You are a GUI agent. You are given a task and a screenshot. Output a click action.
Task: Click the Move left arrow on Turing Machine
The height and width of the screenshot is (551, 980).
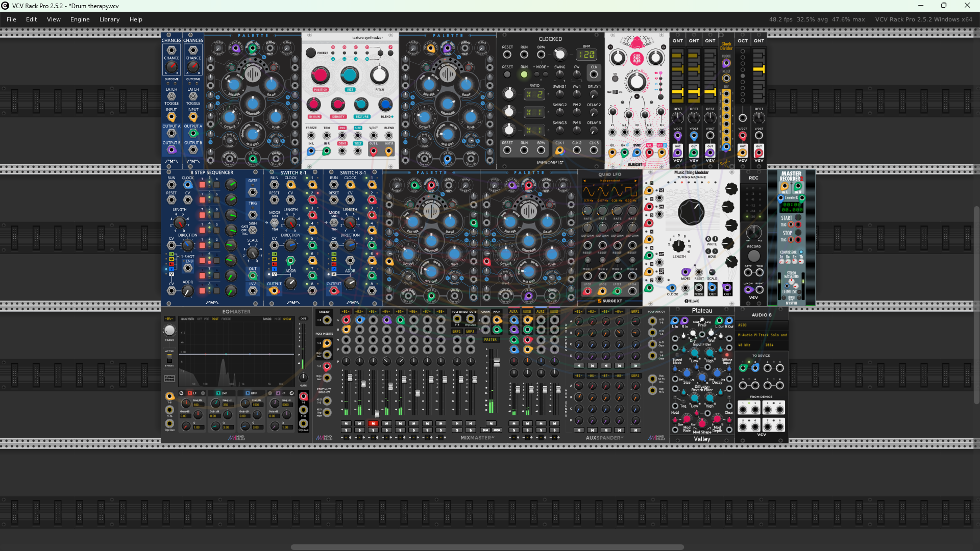tap(708, 251)
